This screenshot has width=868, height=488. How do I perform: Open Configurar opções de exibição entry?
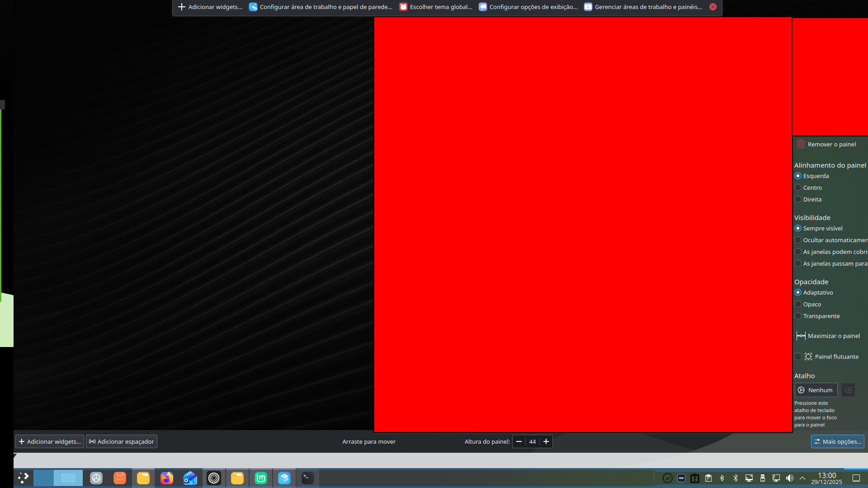click(528, 7)
